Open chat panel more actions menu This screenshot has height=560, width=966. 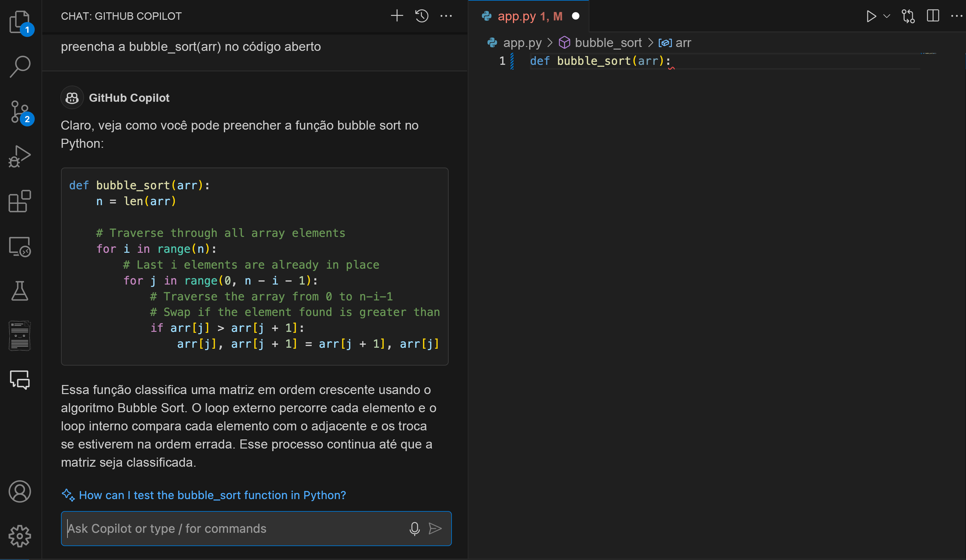[x=446, y=16]
